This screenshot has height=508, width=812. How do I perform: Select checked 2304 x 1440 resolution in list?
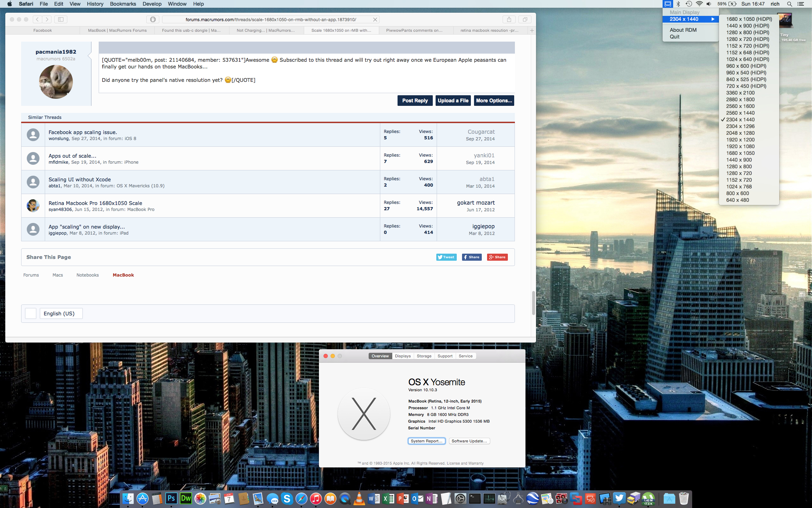pos(749,120)
